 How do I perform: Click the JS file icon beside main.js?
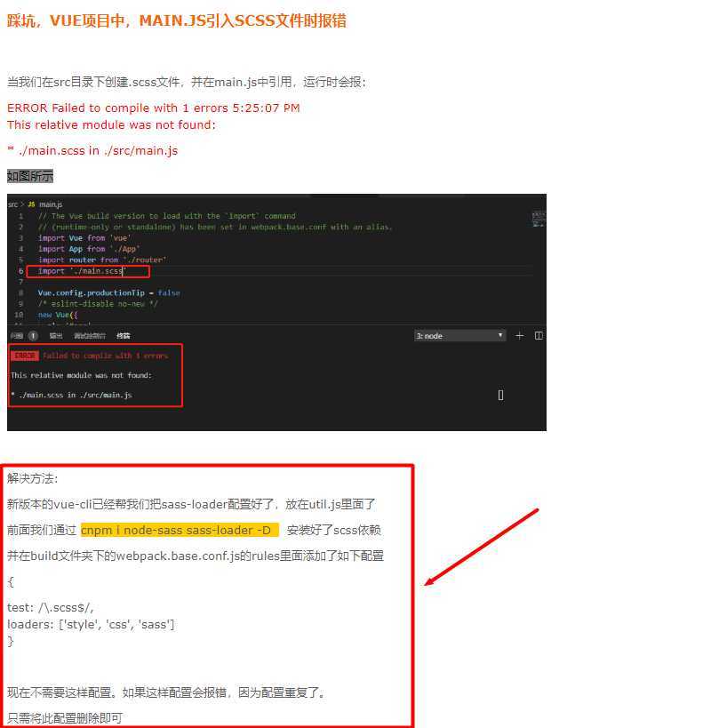(31, 204)
